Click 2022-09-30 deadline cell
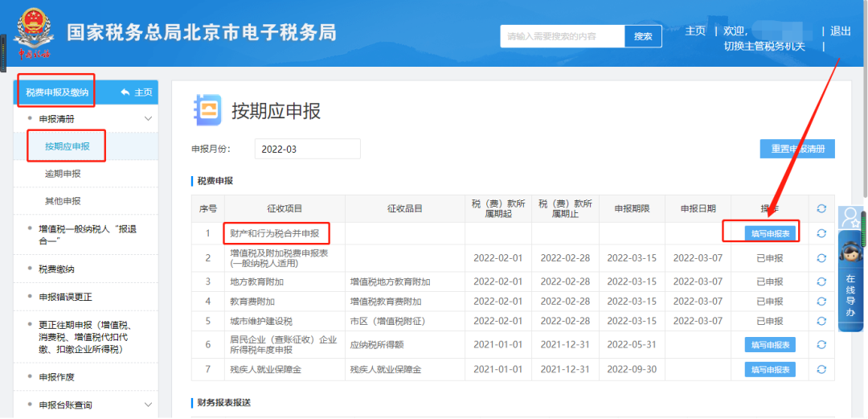868x419 pixels. click(632, 369)
